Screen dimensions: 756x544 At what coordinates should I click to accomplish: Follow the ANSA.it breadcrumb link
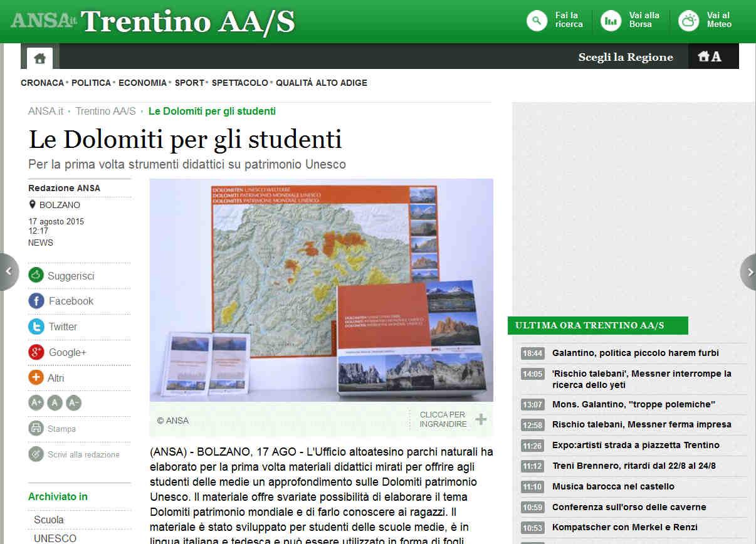pos(46,111)
